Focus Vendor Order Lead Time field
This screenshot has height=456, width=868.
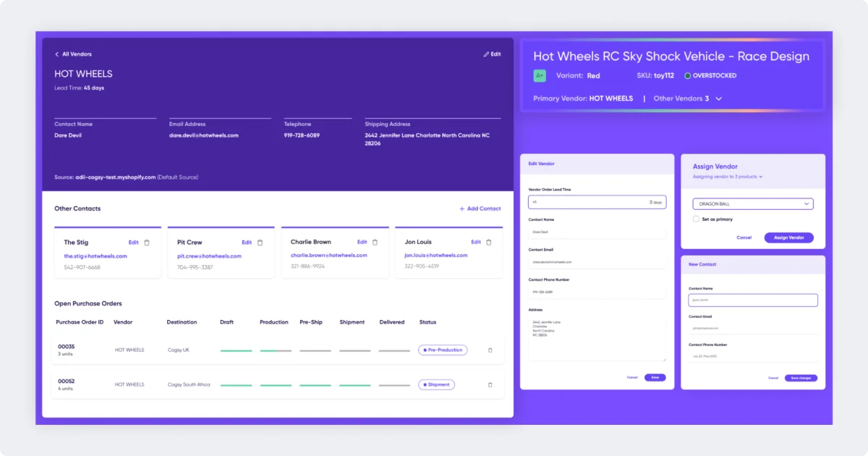point(597,203)
